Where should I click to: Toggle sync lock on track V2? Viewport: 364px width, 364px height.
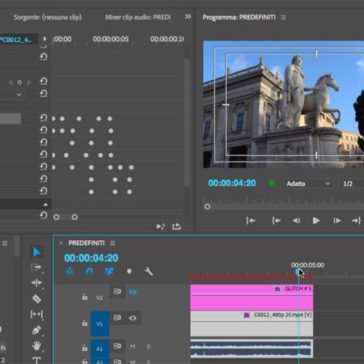coord(117,292)
